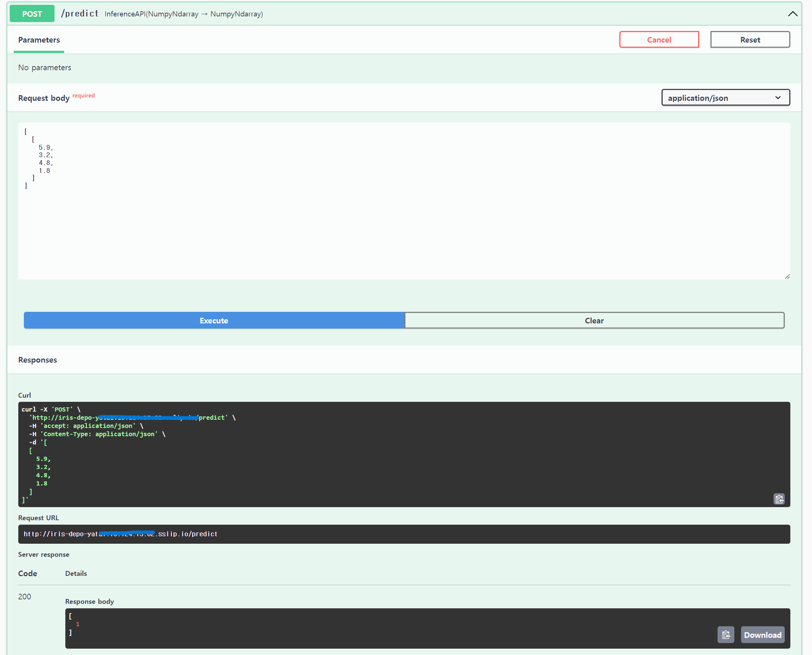The height and width of the screenshot is (655, 812).
Task: Click the Responses section heading
Action: (x=38, y=360)
